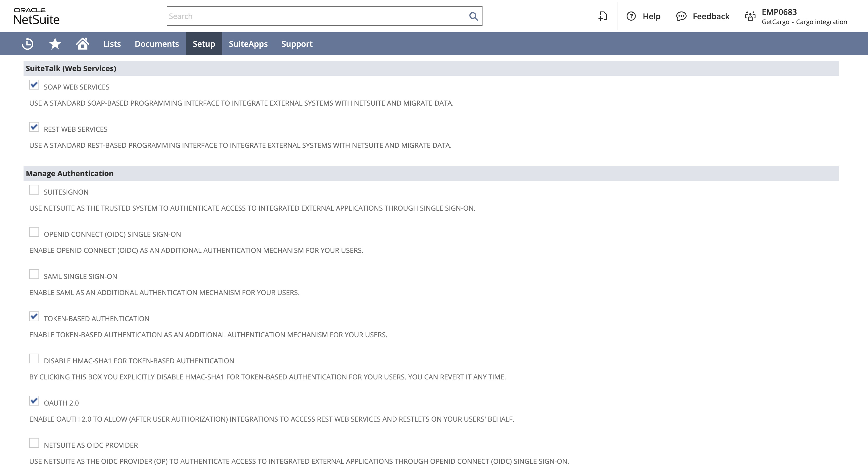Click the NETSUITE AS OIDC PROVIDER label
Screen dimensions: 868x473
(x=91, y=445)
